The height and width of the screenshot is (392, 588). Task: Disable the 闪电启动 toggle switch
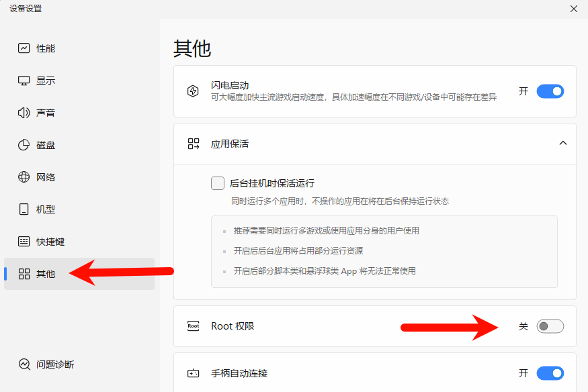550,91
